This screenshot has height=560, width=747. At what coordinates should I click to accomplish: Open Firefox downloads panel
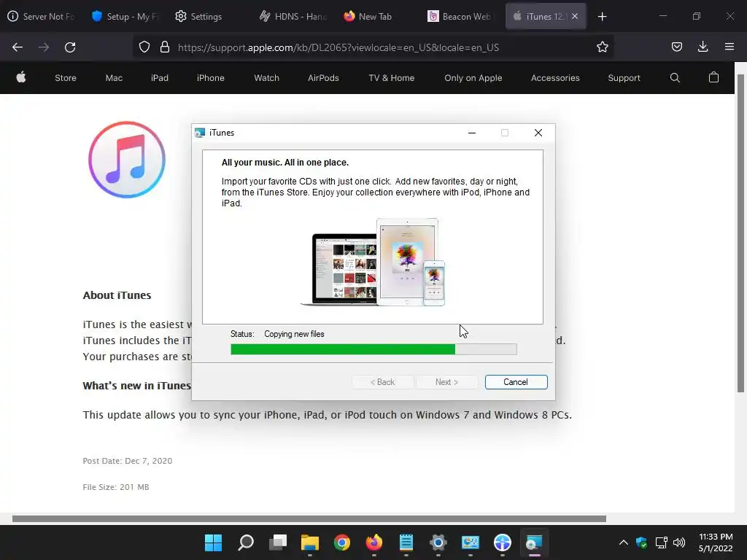point(703,47)
